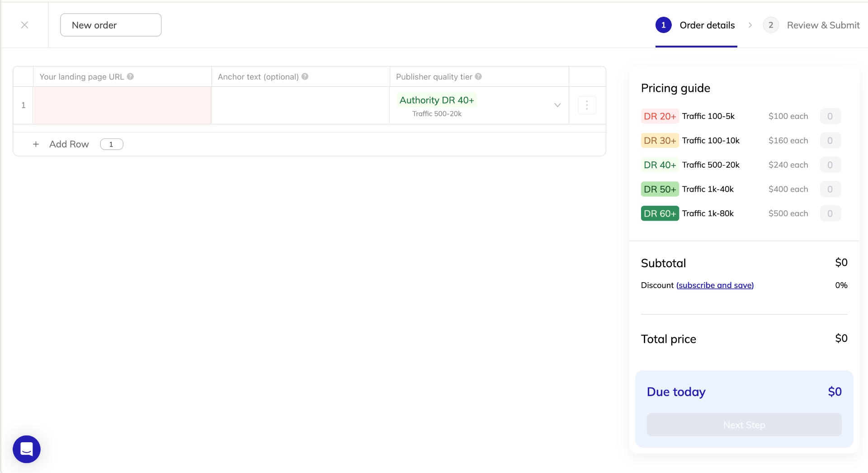Click the landing page URL help icon
This screenshot has height=473, width=868.
[130, 76]
